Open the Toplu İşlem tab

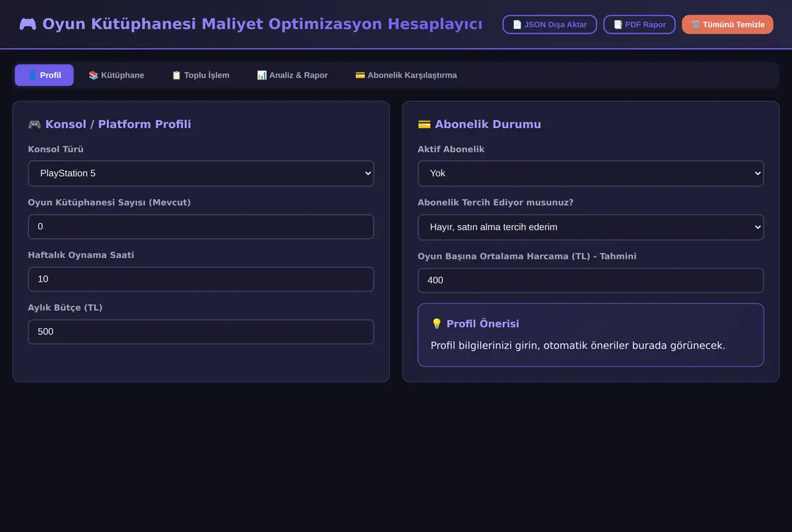click(x=201, y=75)
